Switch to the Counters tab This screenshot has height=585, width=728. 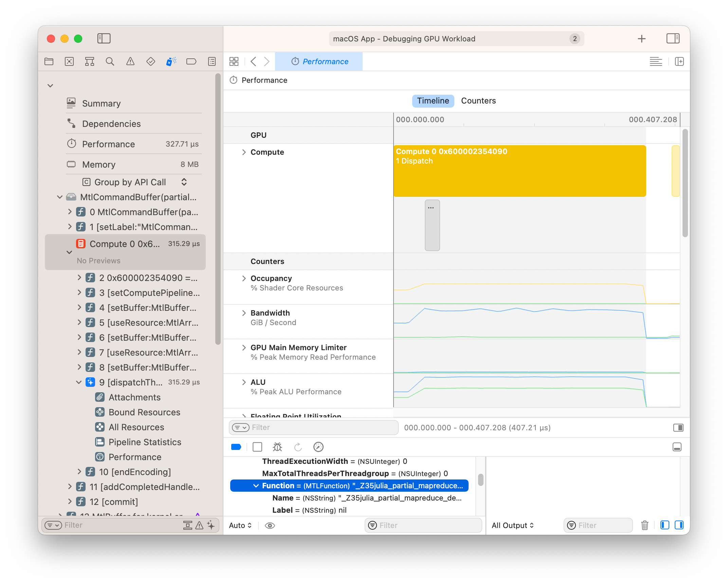(478, 100)
